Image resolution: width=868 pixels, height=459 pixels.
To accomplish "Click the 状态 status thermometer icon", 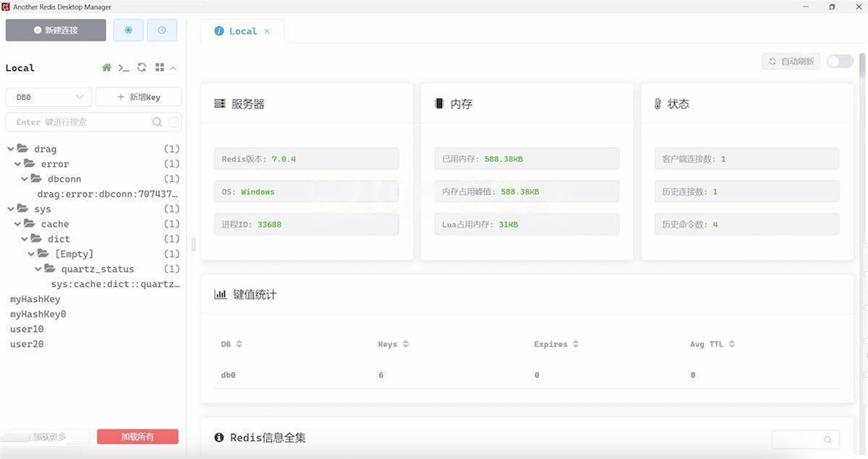I will coord(658,104).
